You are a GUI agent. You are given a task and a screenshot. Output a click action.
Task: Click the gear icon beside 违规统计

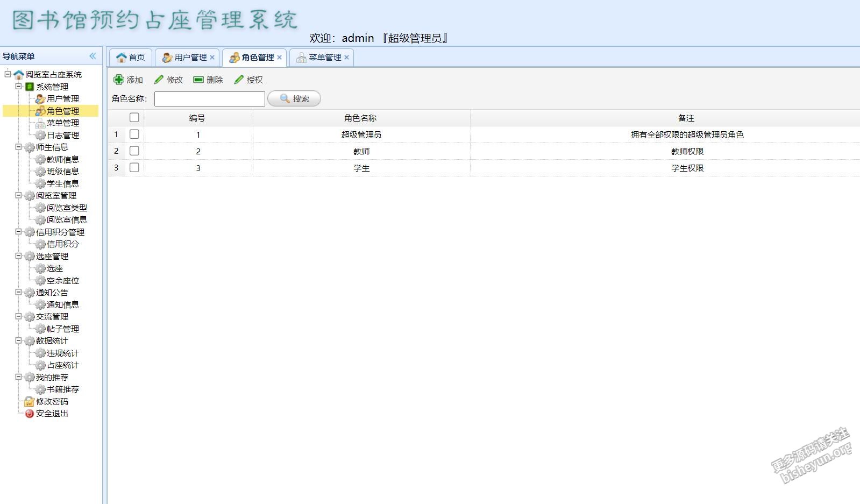tap(40, 353)
